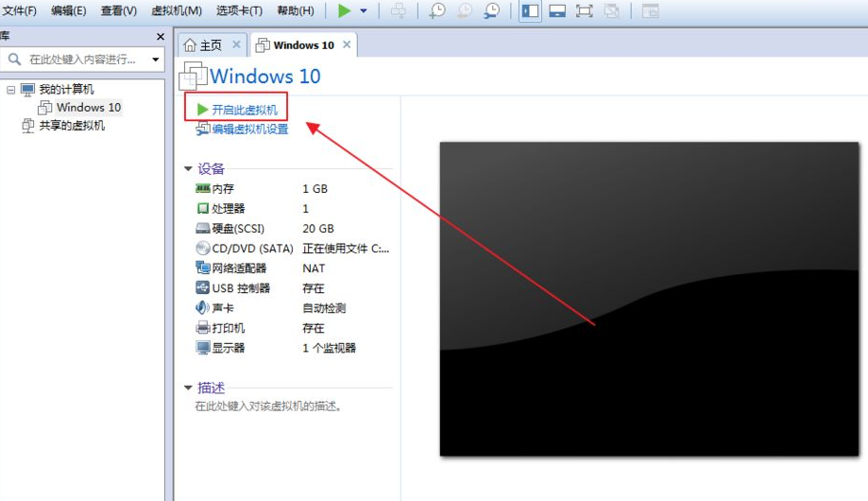This screenshot has width=868, height=501.
Task: Close the library panel with X
Action: [160, 37]
